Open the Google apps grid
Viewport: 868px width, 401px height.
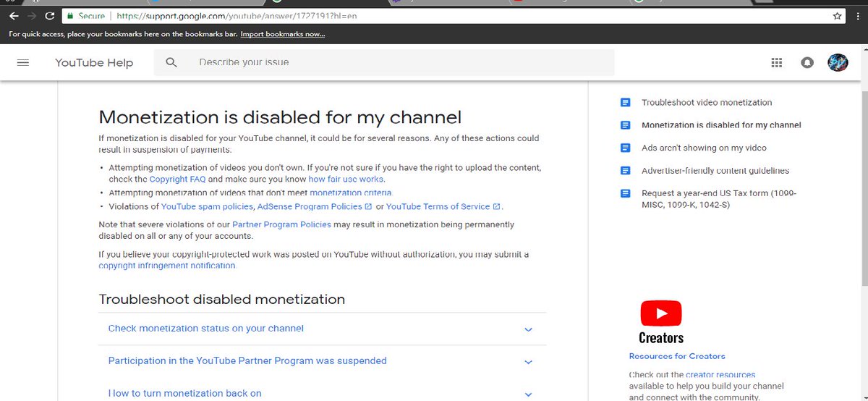(777, 63)
